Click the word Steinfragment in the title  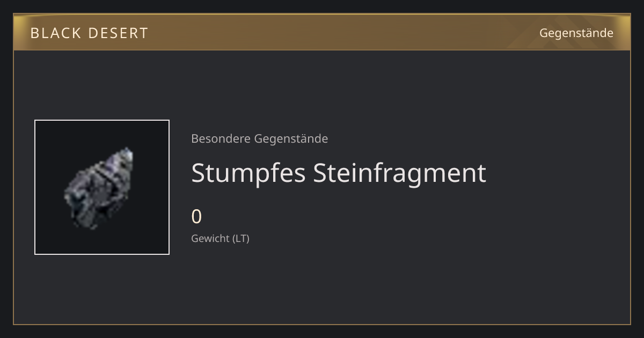(400, 174)
